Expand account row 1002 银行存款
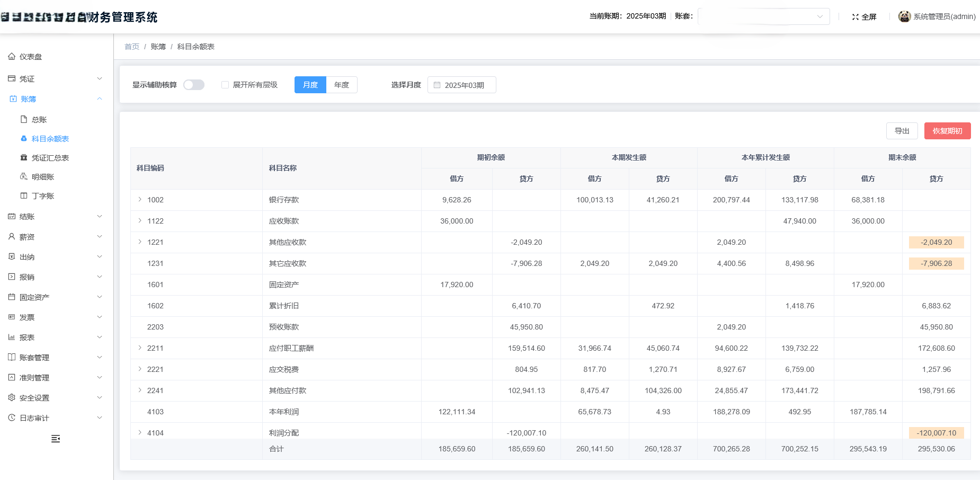Viewport: 980px width, 480px height. point(139,200)
